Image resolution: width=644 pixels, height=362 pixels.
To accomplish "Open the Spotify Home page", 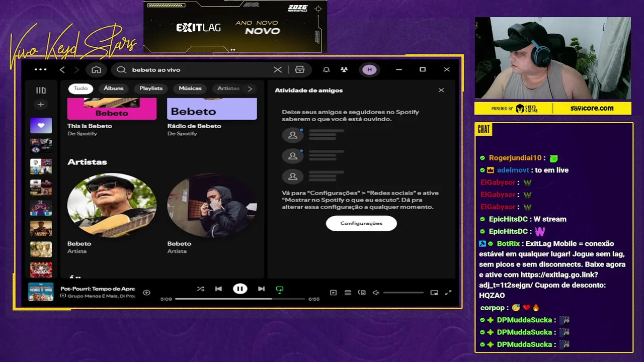I will click(97, 69).
